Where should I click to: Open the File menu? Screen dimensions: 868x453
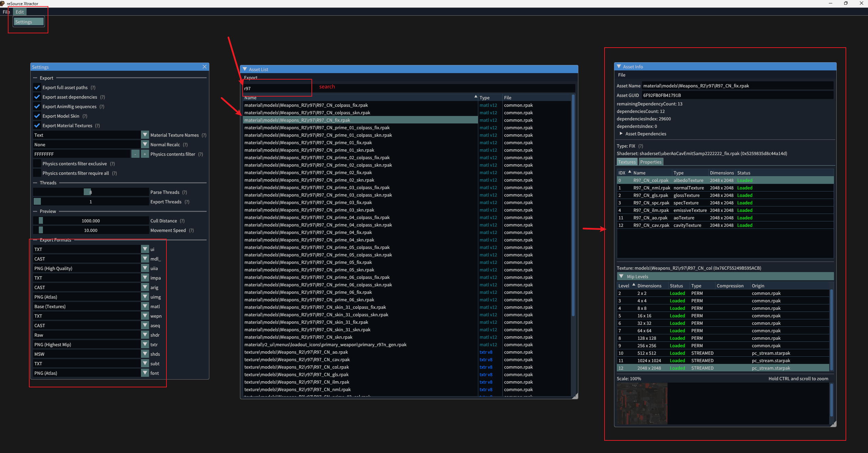coord(6,12)
